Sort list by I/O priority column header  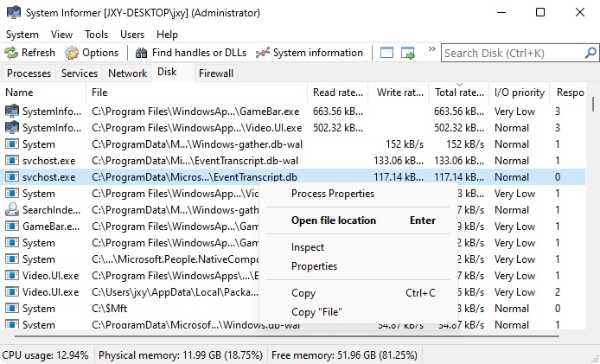[x=520, y=93]
